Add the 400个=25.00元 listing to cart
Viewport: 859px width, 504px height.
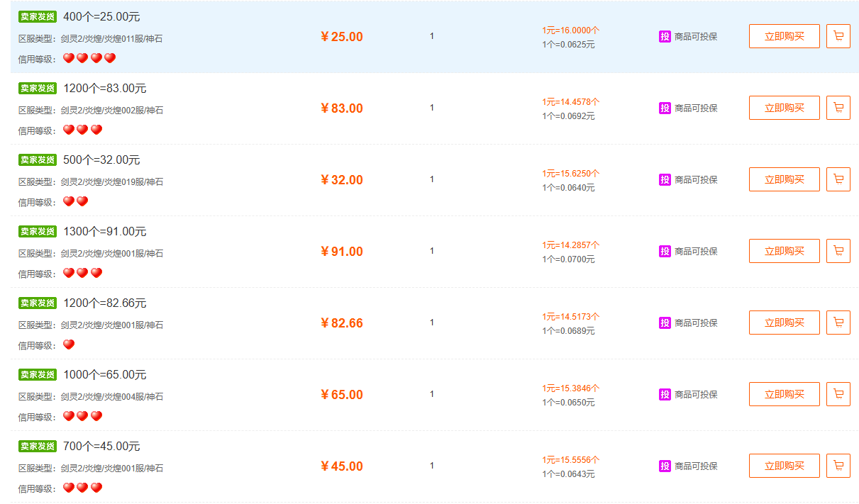[838, 36]
